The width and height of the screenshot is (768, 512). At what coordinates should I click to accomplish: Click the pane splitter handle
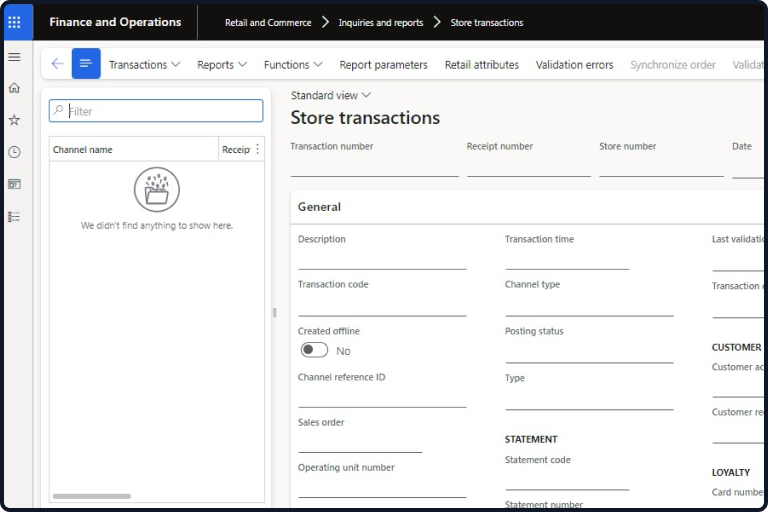pyautogui.click(x=274, y=313)
